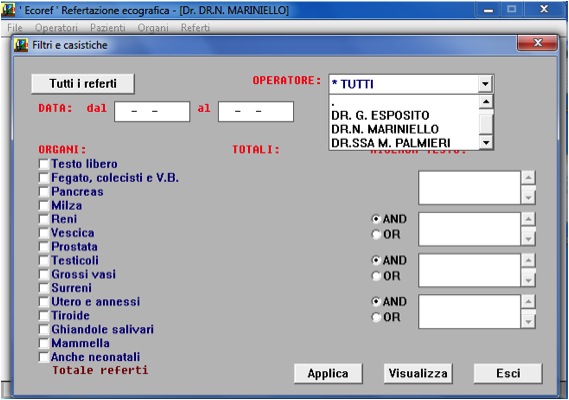Check the Testo libero checkbox
This screenshot has width=569, height=400.
pyautogui.click(x=44, y=164)
